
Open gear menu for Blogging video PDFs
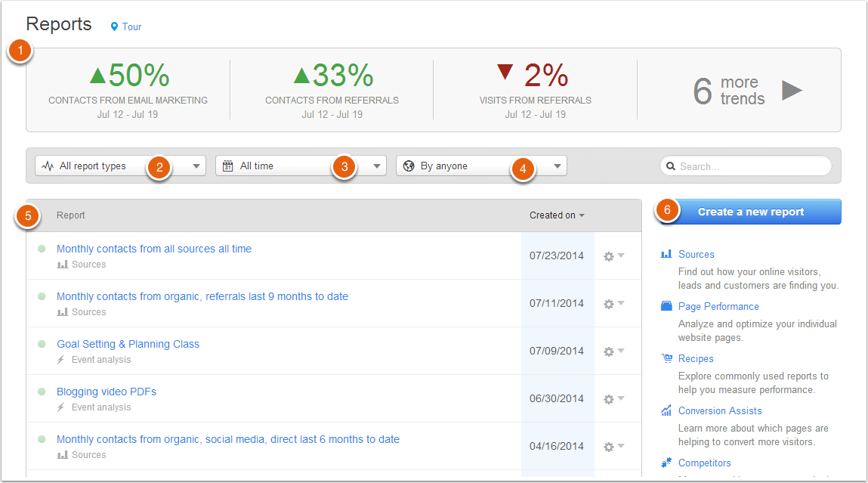pos(613,399)
